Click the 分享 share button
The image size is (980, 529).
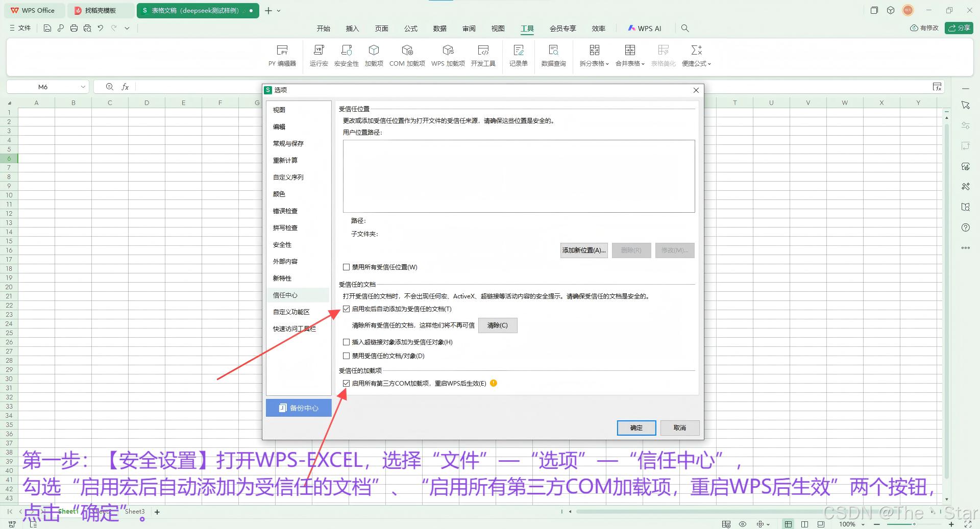[x=959, y=28]
